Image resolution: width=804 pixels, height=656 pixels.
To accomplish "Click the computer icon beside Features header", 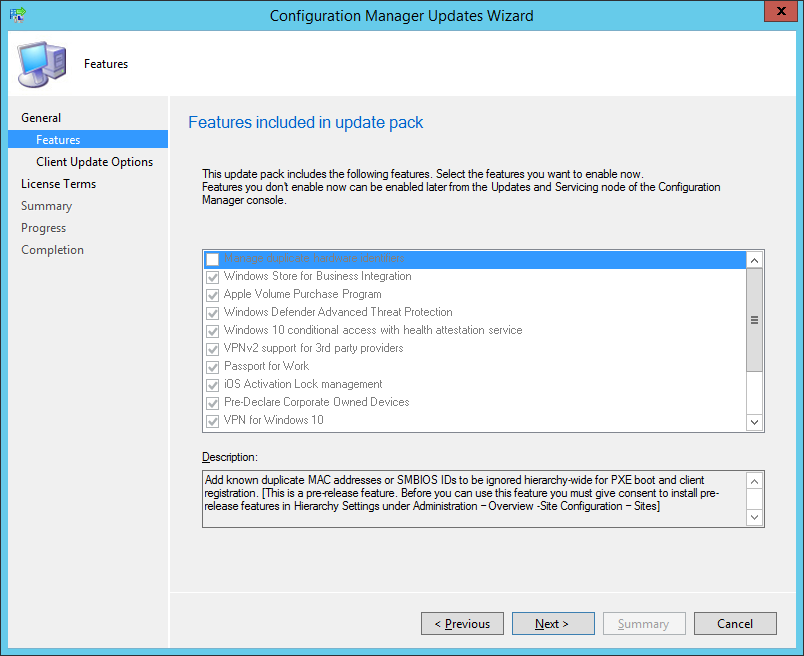I will coord(42,65).
